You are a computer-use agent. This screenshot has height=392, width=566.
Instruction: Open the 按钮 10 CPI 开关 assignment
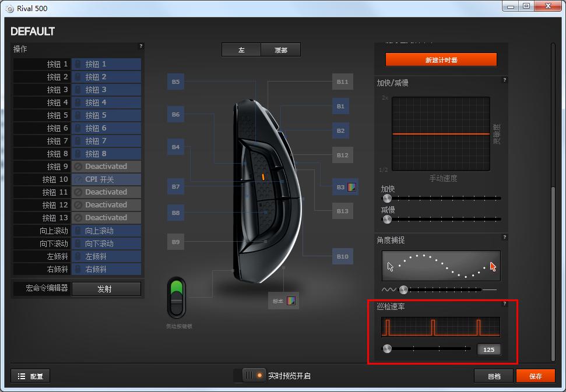pyautogui.click(x=106, y=179)
